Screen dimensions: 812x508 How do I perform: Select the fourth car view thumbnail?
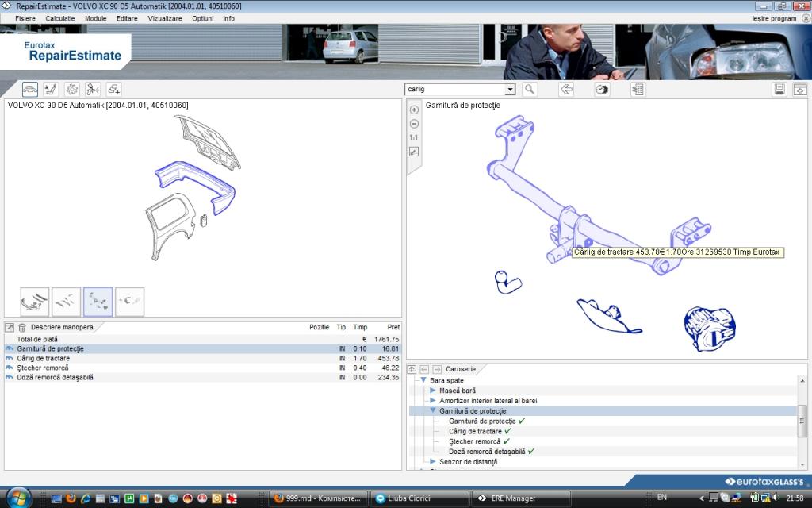tap(129, 302)
